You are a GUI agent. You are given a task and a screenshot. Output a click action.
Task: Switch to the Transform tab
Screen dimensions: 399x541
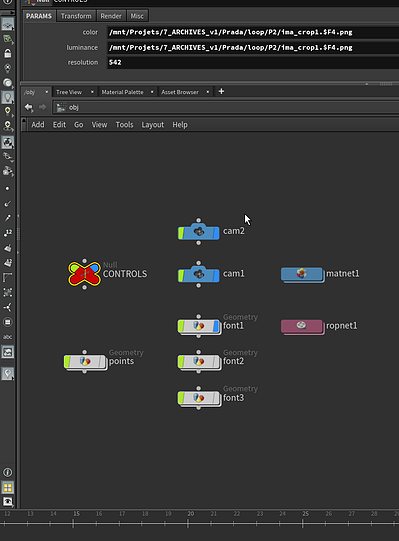pos(76,16)
